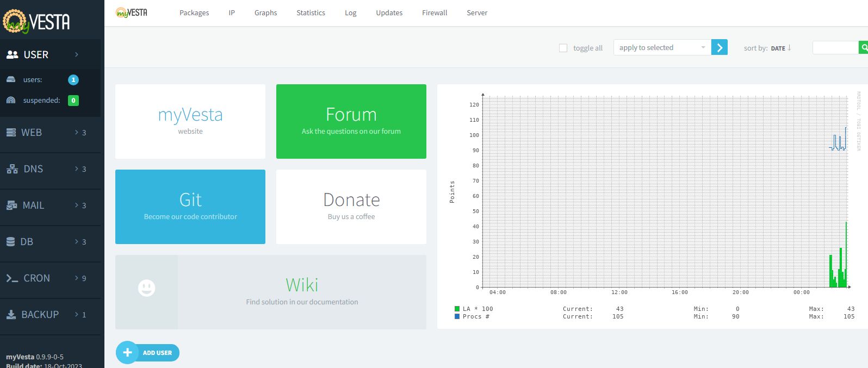Click the DNS network icon

click(x=12, y=169)
